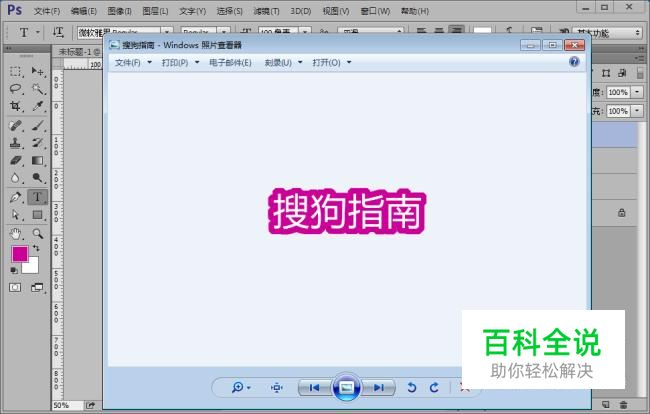Open the font family dropdown
The image size is (650, 414).
pyautogui.click(x=167, y=32)
